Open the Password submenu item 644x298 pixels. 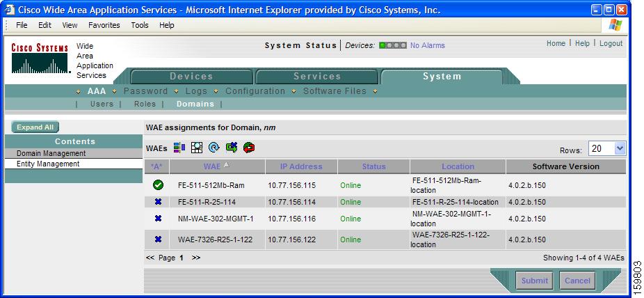(x=146, y=91)
